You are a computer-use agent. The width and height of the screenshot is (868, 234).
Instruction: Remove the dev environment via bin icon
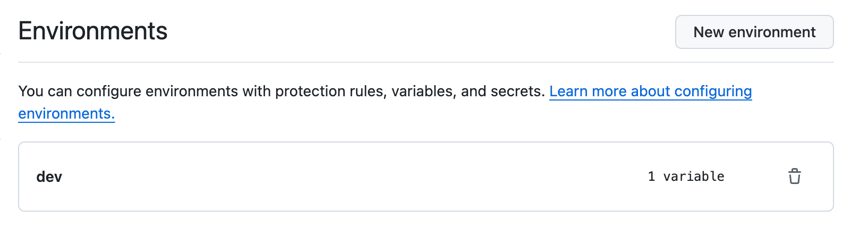pyautogui.click(x=794, y=176)
